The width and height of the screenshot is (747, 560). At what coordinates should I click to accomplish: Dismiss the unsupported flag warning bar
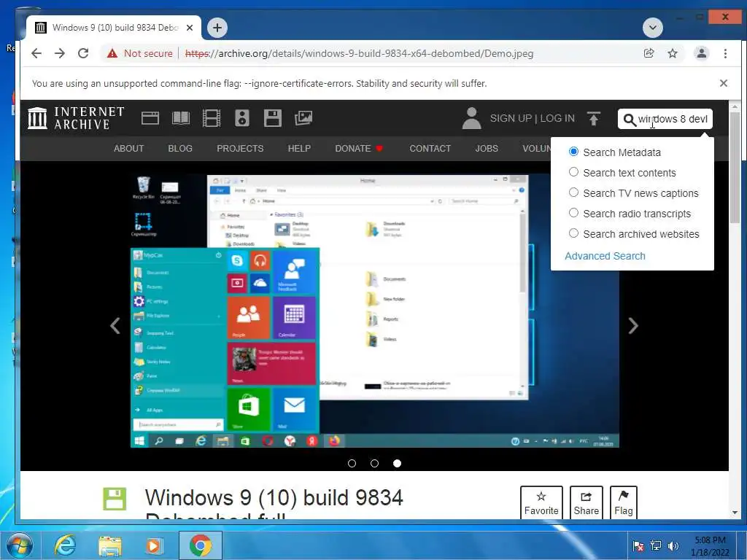[723, 83]
